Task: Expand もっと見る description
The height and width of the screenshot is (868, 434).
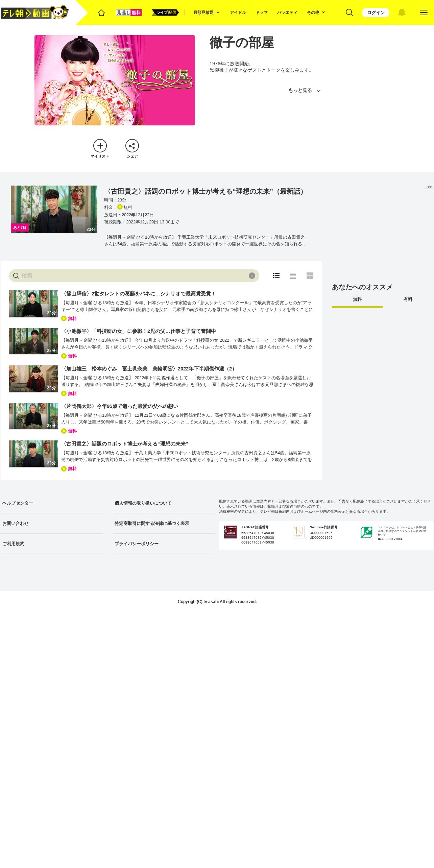Action: pos(304,91)
